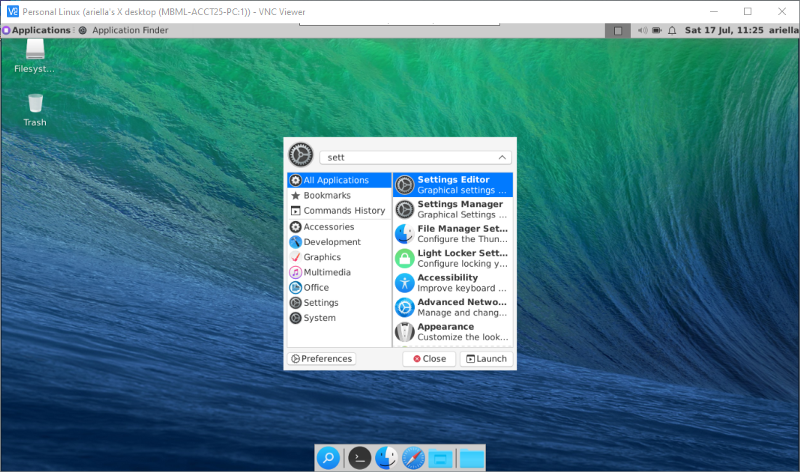The height and width of the screenshot is (472, 800).
Task: Open the notification bell icon
Action: pyautogui.click(x=672, y=31)
